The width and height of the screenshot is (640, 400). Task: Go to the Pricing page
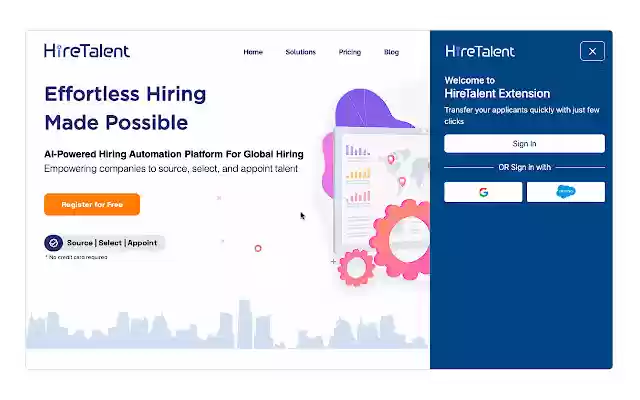pos(350,52)
